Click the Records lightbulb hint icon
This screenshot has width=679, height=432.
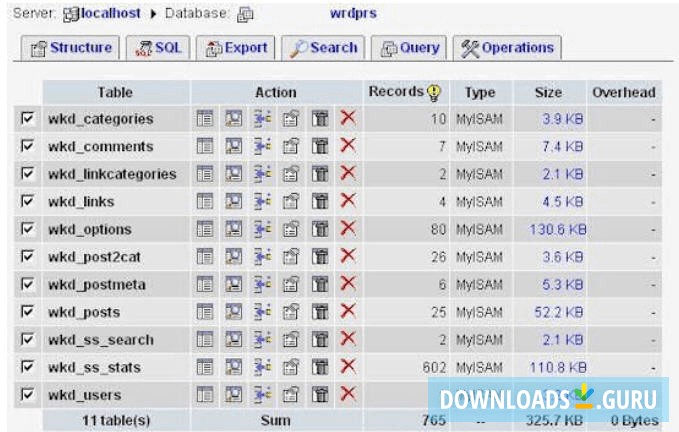point(434,92)
